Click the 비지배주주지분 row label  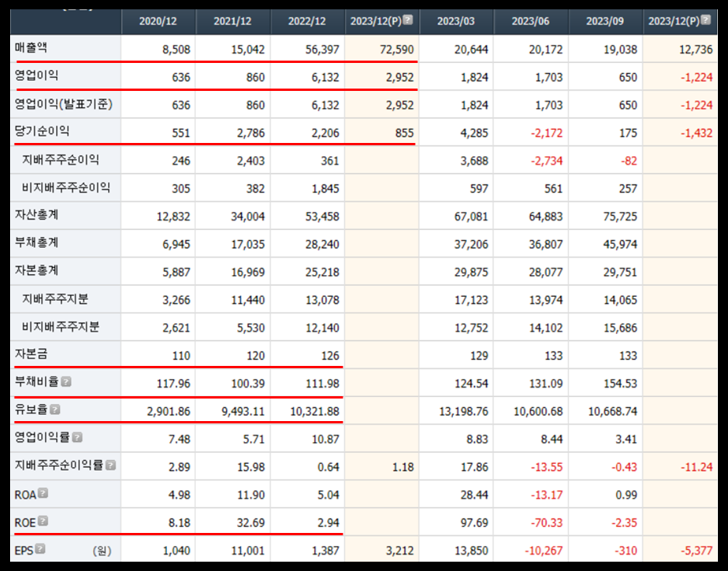click(61, 327)
